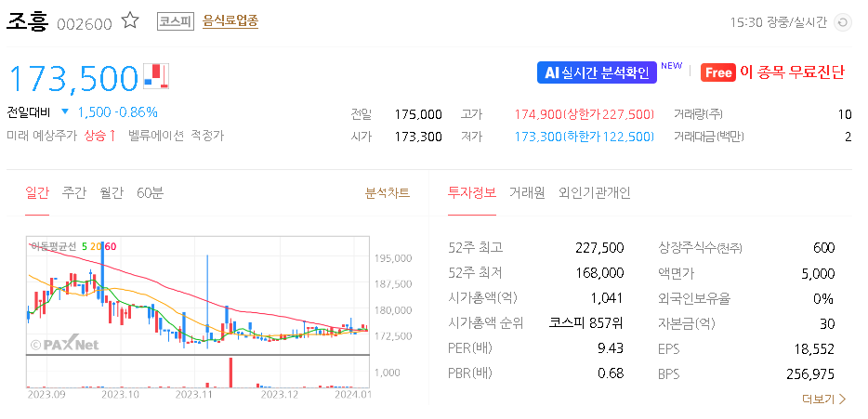Click the 전일 price 175,000
868x419 pixels.
click(x=418, y=114)
